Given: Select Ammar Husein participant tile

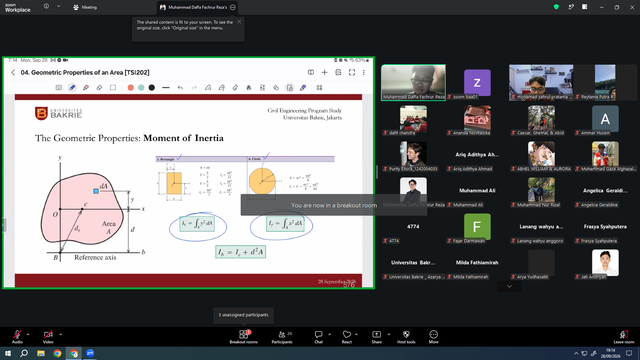Looking at the screenshot, I should [x=605, y=119].
